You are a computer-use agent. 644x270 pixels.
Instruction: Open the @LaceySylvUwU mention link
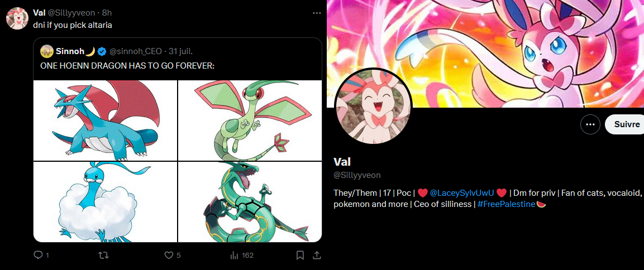(462, 193)
